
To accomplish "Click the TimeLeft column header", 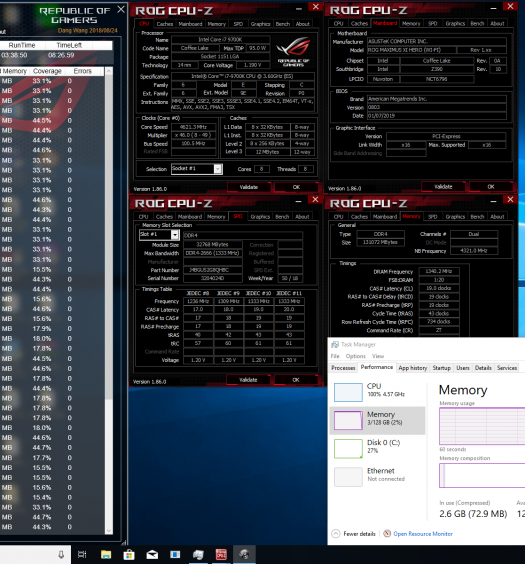I will coord(69,45).
